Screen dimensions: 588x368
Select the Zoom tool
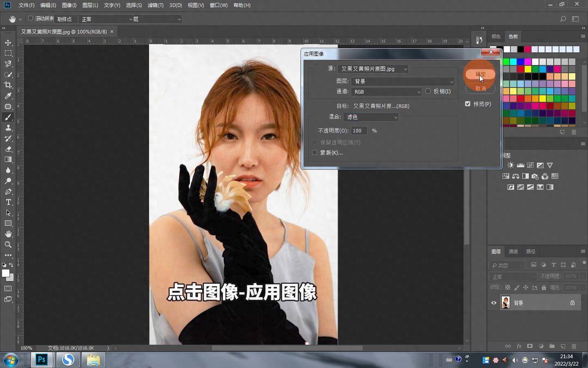8,245
